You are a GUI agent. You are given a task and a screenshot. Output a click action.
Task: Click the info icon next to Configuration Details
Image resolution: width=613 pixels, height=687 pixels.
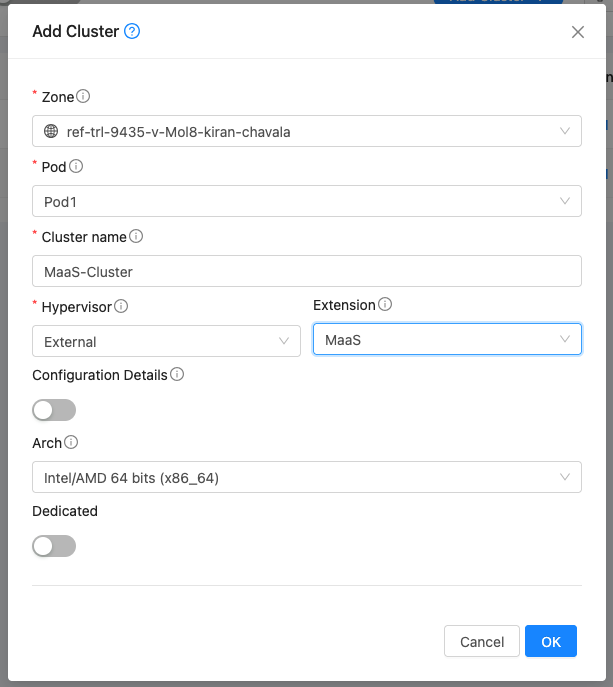(x=177, y=375)
